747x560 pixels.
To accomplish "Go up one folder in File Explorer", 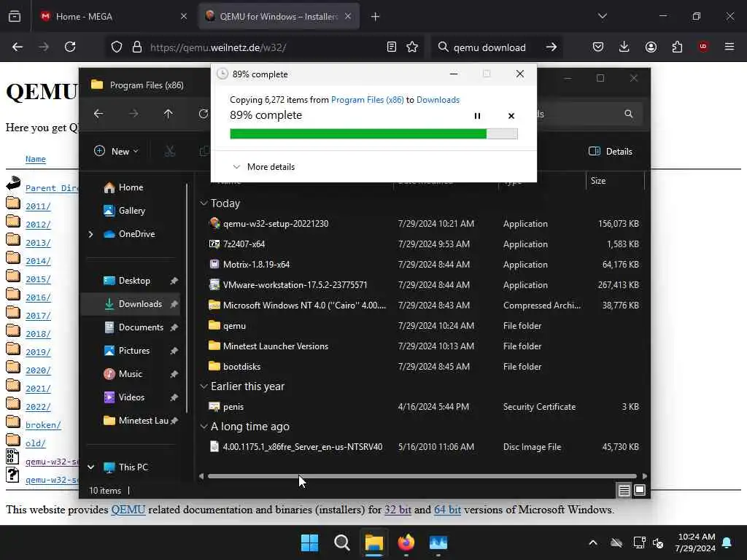I will pyautogui.click(x=168, y=114).
